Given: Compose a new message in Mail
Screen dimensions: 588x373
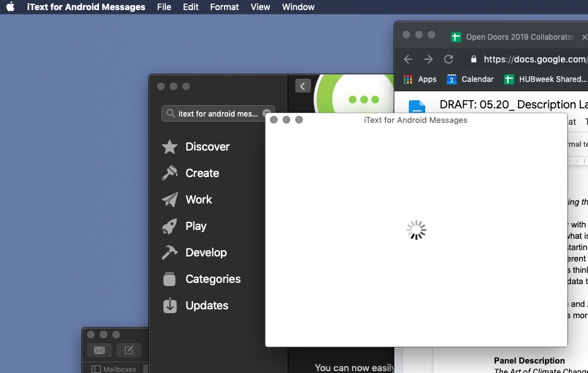Looking at the screenshot, I should 129,350.
